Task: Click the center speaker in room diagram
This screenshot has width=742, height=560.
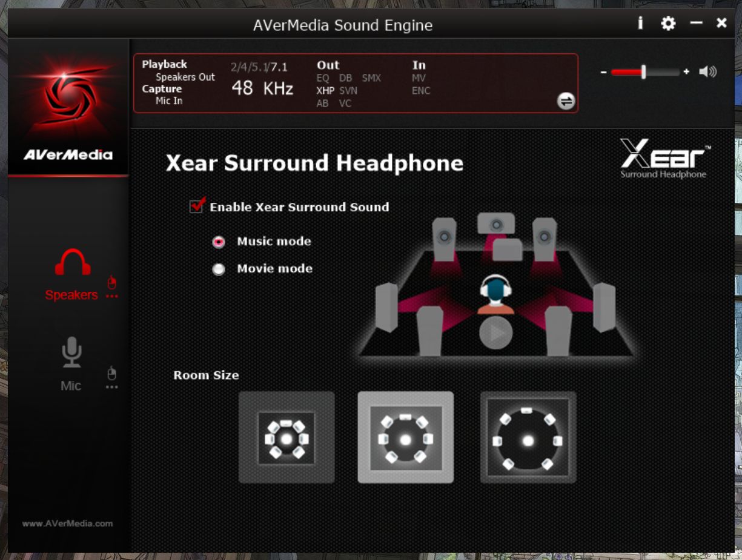Action: click(x=496, y=224)
